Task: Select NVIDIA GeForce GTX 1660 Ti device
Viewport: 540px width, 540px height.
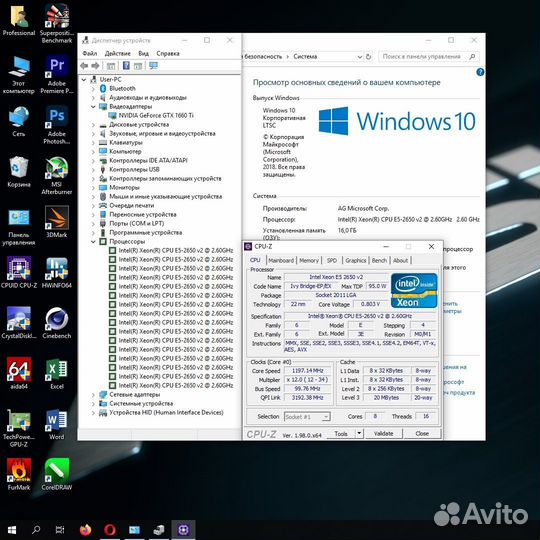Action: tap(156, 116)
